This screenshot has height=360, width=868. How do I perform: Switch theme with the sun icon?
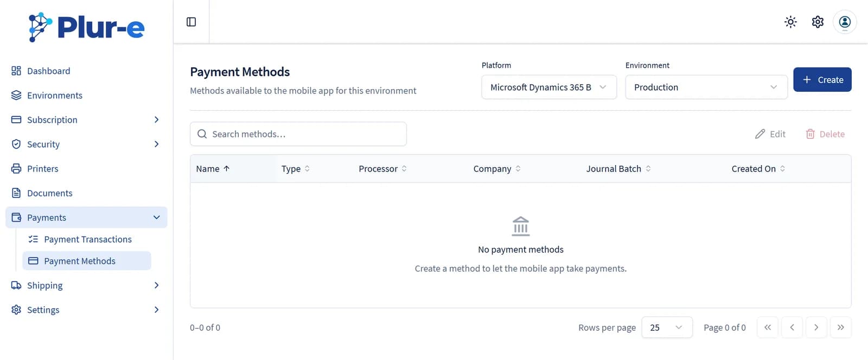click(x=790, y=22)
